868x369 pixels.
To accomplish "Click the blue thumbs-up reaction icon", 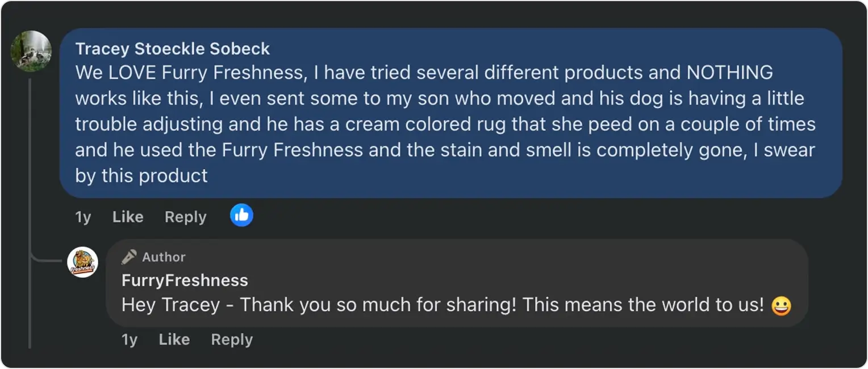I will (241, 215).
